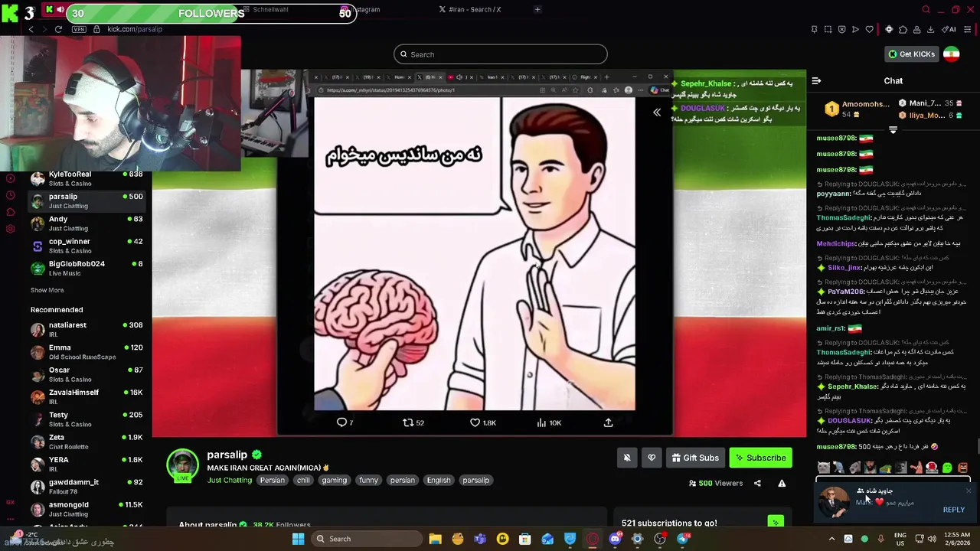Share the stream with the share icon

tap(757, 483)
